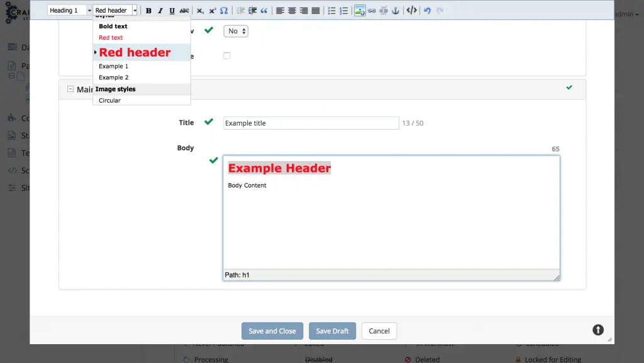
Task: Collapse the Main section expander
Action: point(70,89)
